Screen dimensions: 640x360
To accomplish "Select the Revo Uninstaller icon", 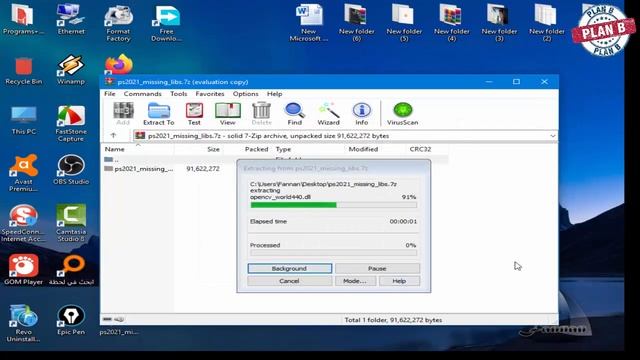I will click(24, 323).
